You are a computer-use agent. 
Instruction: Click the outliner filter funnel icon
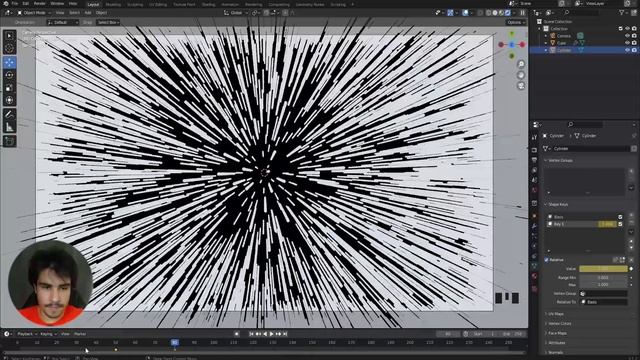tap(622, 13)
